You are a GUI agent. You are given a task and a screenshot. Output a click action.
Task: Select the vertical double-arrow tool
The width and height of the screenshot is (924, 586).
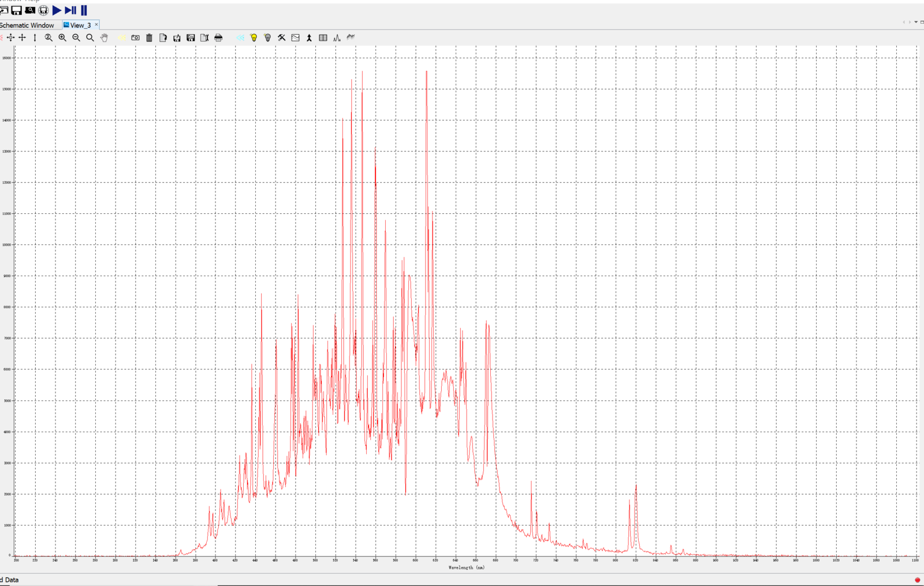click(35, 38)
